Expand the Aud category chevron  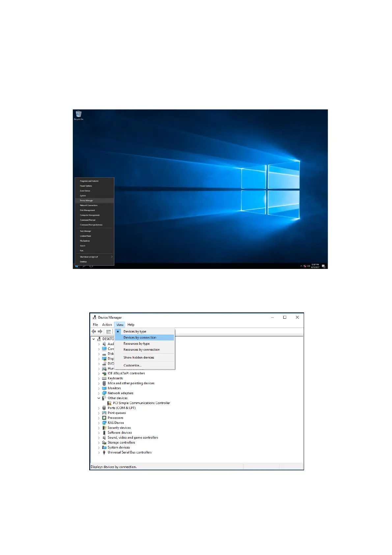click(99, 344)
